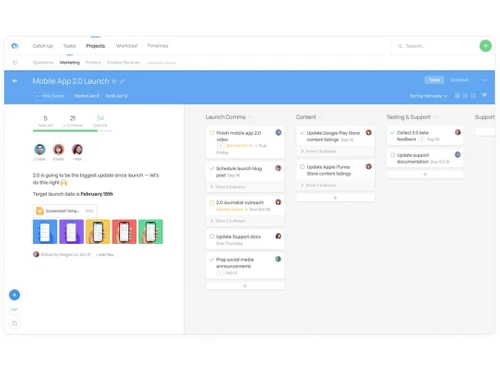Click the assignee avatar on Update Google Play Store card

(x=369, y=132)
